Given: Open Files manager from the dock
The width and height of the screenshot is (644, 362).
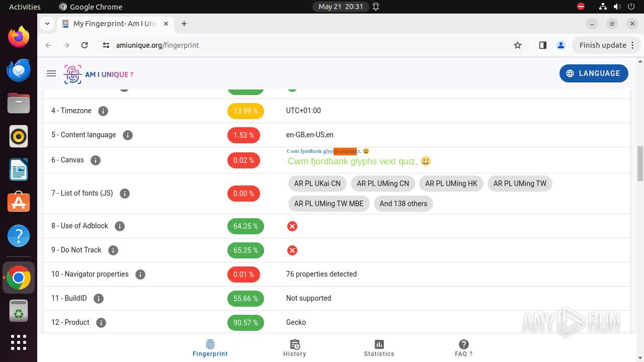Looking at the screenshot, I should tap(19, 103).
